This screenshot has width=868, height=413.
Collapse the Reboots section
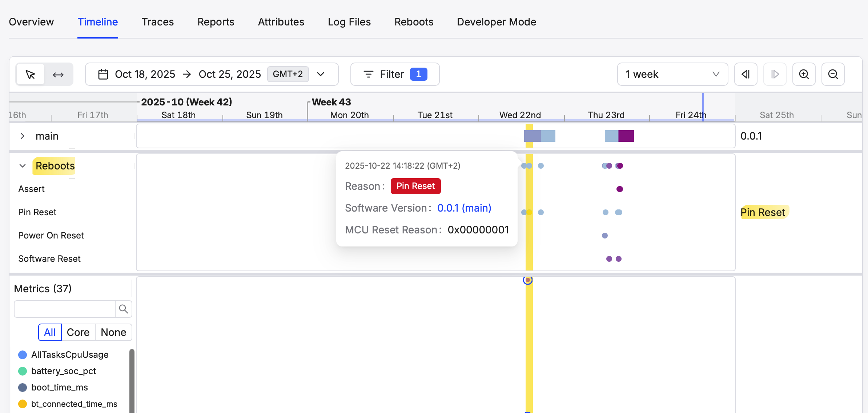pos(23,166)
